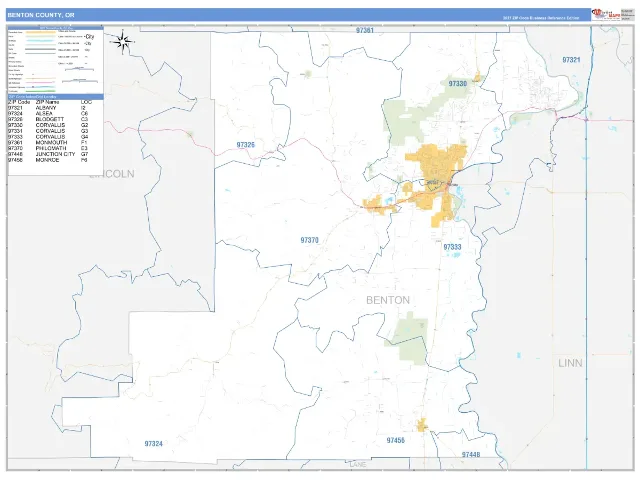640x480 pixels.
Task: Click the green line swatch at the legend bottom
Action: (x=40, y=91)
